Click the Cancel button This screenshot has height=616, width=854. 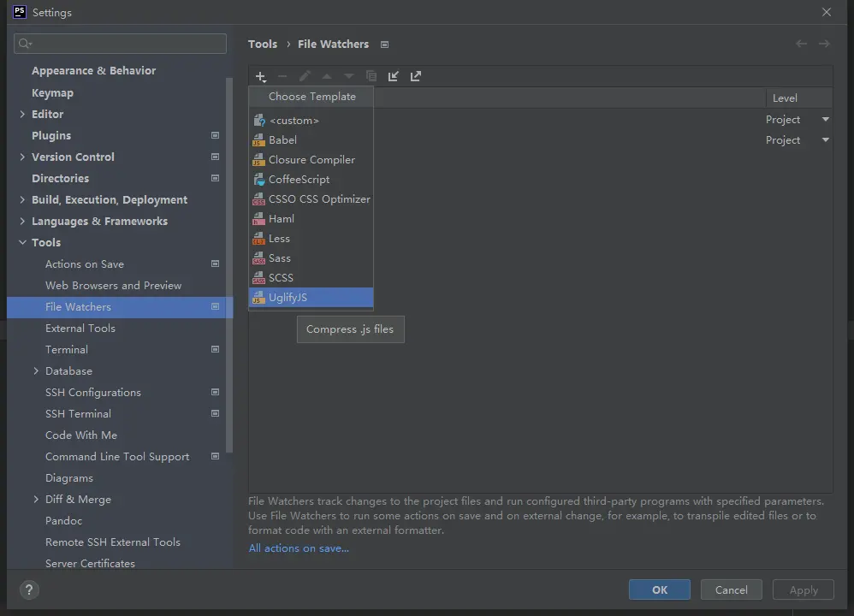click(x=732, y=589)
